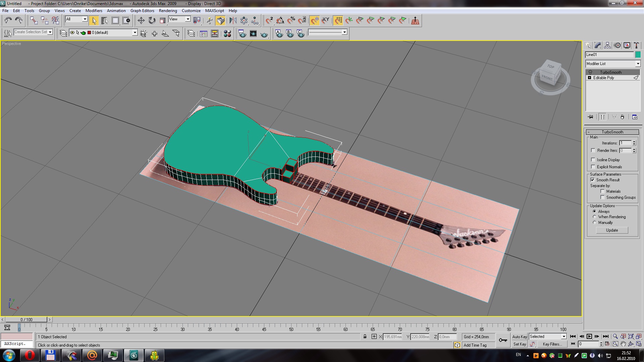Select the Rotate transform tool

click(152, 21)
